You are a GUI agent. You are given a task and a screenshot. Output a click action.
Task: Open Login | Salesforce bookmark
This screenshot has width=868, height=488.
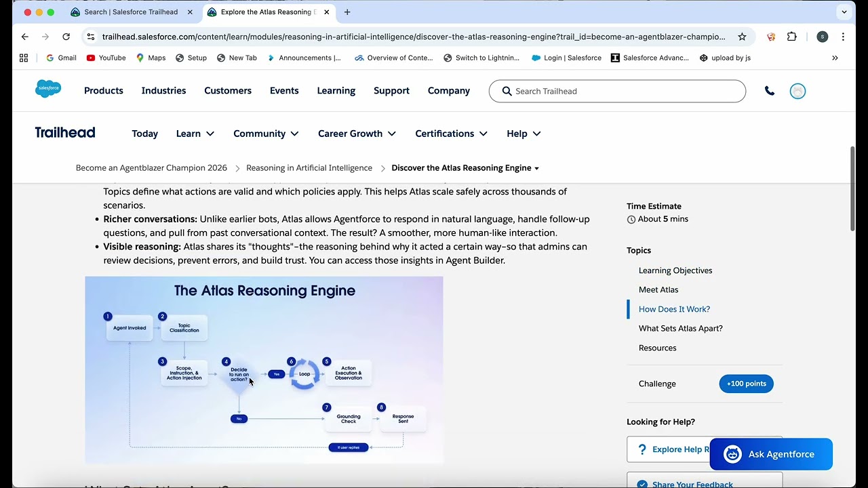566,58
